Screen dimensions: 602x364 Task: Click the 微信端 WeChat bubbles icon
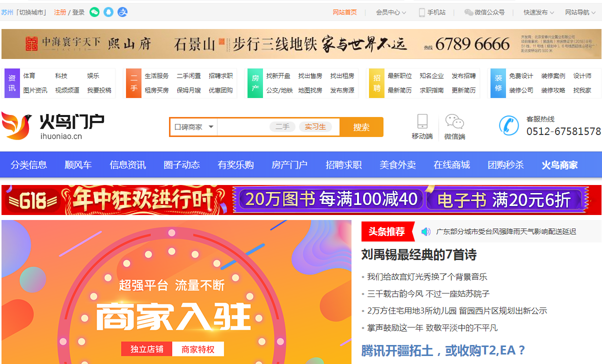[x=454, y=121]
